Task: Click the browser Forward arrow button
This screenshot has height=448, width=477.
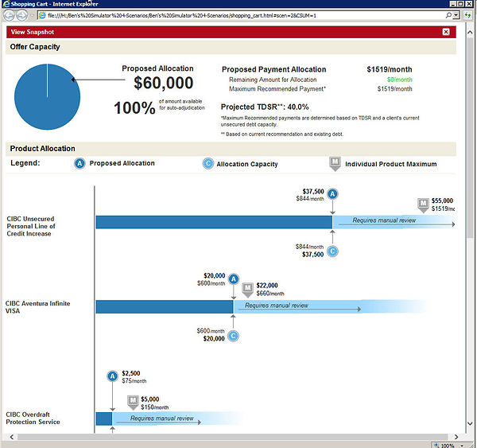Action: 21,15
